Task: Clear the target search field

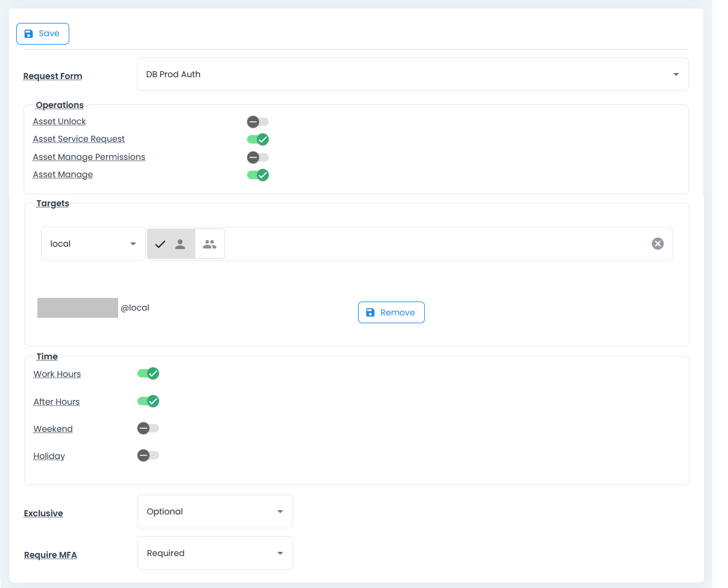Action: [657, 244]
